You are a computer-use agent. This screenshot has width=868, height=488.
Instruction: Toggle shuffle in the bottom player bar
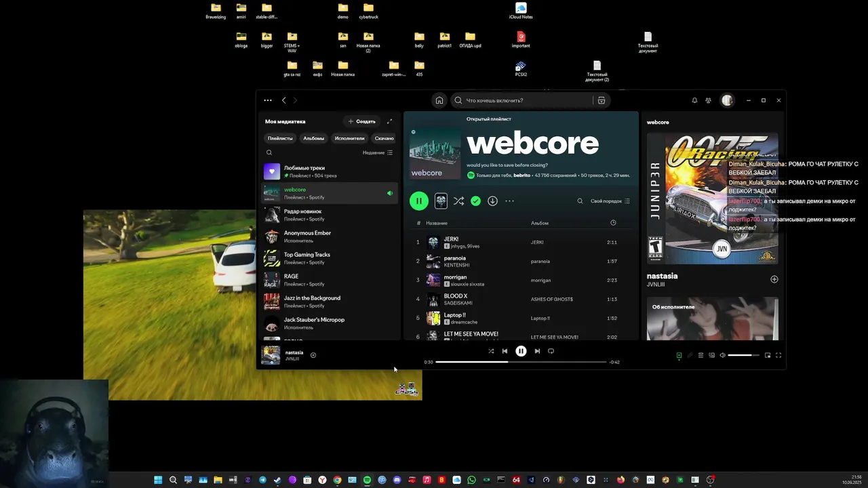pyautogui.click(x=491, y=351)
